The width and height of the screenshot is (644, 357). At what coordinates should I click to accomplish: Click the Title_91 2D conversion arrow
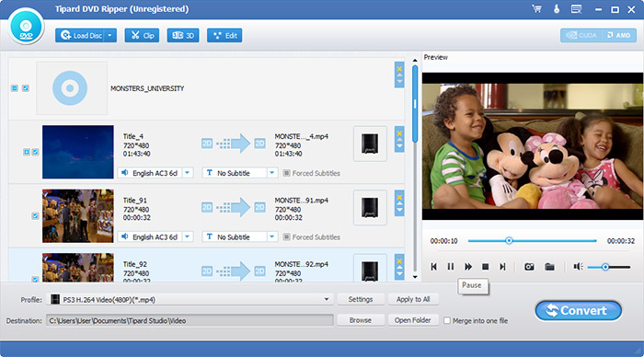pyautogui.click(x=234, y=207)
